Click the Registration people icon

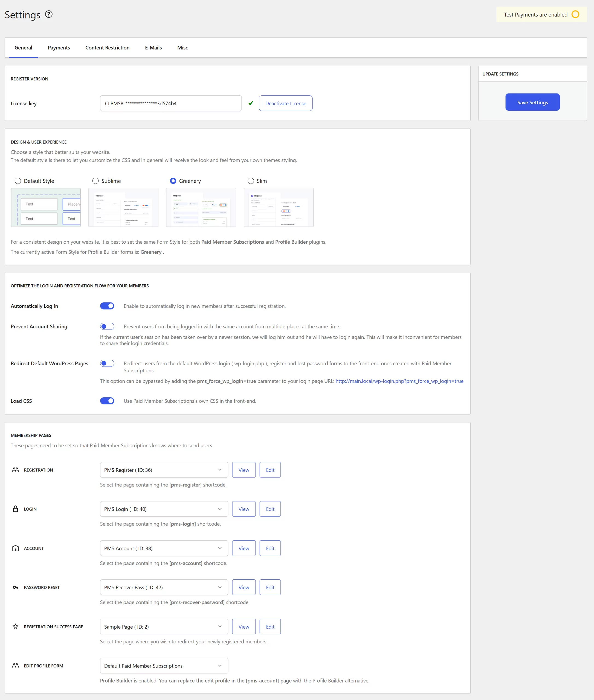click(x=16, y=469)
